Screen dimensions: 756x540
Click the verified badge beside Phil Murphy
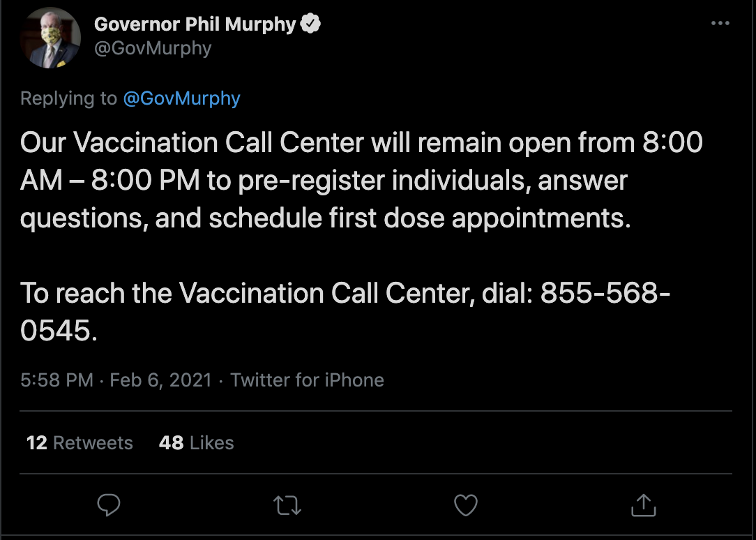pos(310,24)
